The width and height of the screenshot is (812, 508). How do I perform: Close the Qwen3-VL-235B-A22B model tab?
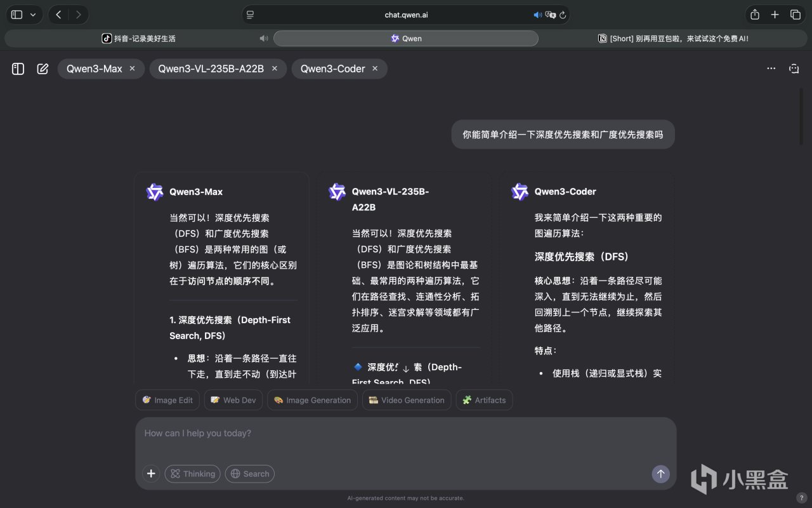point(274,69)
